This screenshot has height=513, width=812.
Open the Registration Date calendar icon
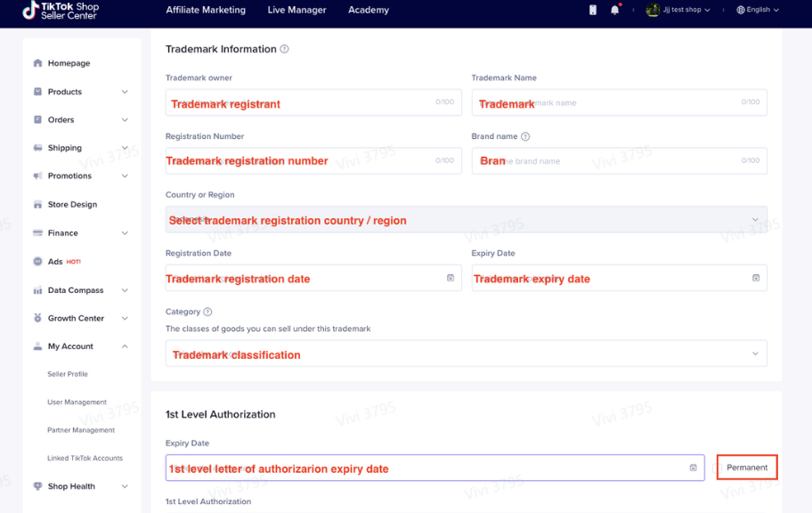(x=451, y=278)
